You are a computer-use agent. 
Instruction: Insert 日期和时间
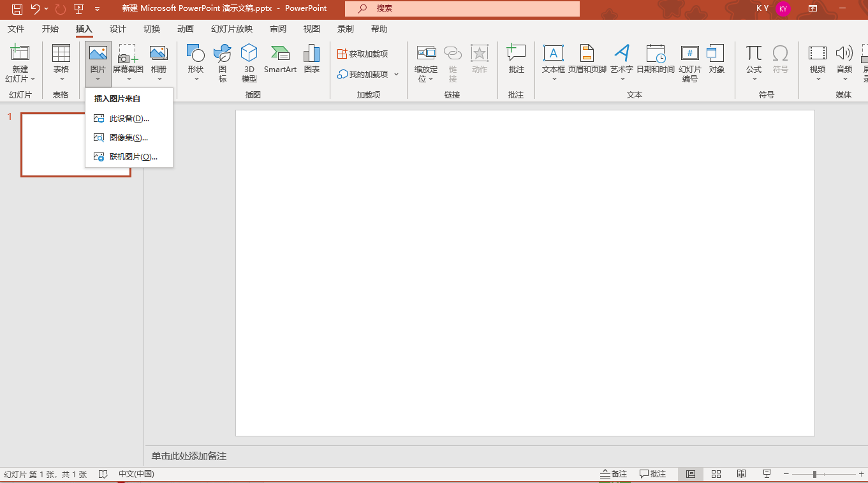pos(656,59)
